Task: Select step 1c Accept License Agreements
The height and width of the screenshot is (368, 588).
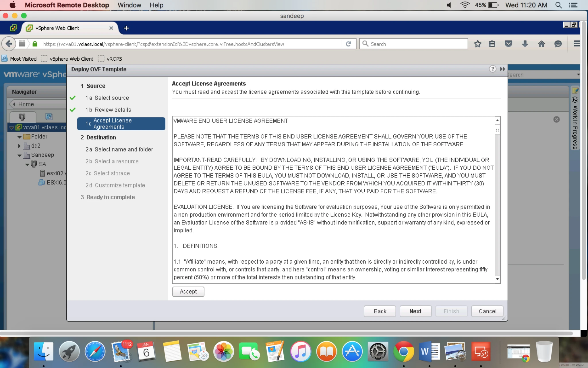Action: click(121, 124)
